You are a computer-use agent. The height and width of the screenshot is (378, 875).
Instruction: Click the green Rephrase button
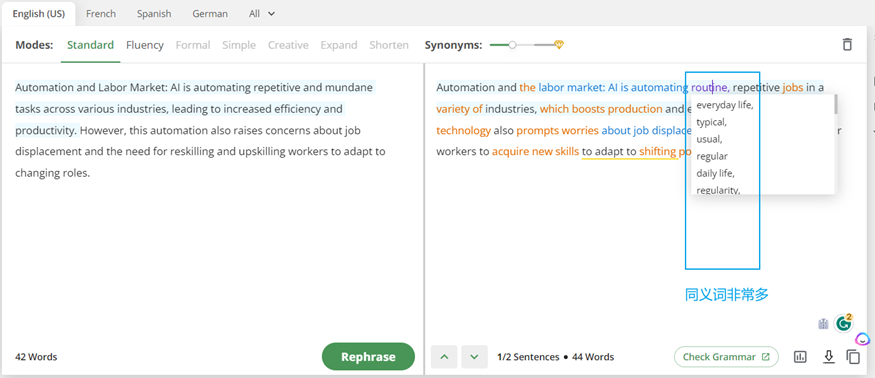coord(368,357)
